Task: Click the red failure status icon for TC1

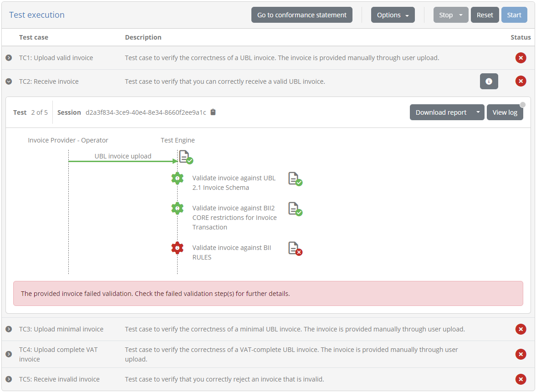Action: point(521,58)
